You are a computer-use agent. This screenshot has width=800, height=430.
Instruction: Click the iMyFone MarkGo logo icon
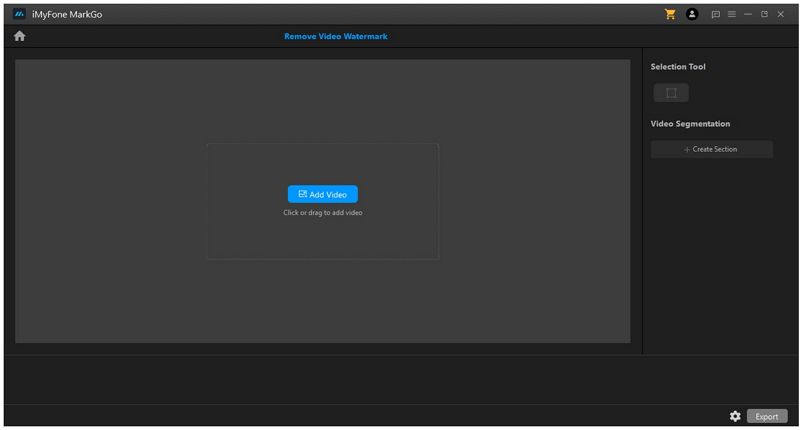coord(19,14)
